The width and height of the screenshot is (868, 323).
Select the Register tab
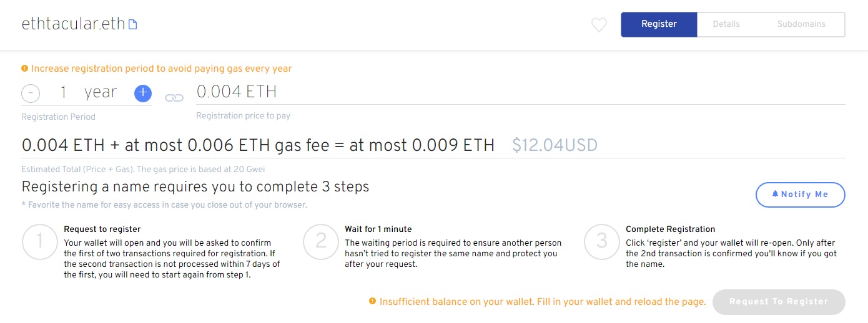pyautogui.click(x=659, y=24)
